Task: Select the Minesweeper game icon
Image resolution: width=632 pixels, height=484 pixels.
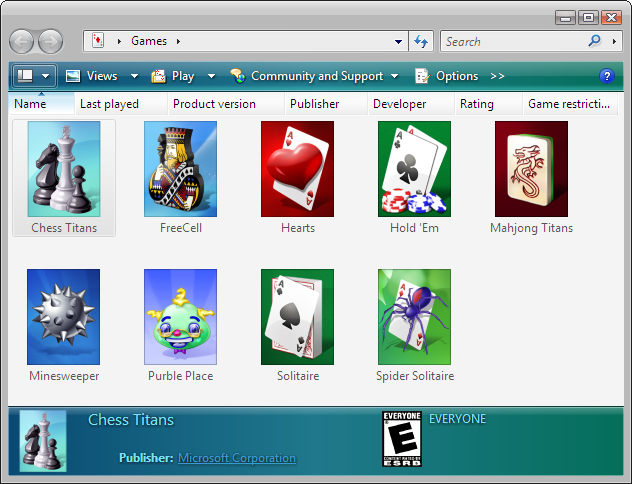Action: pos(63,317)
